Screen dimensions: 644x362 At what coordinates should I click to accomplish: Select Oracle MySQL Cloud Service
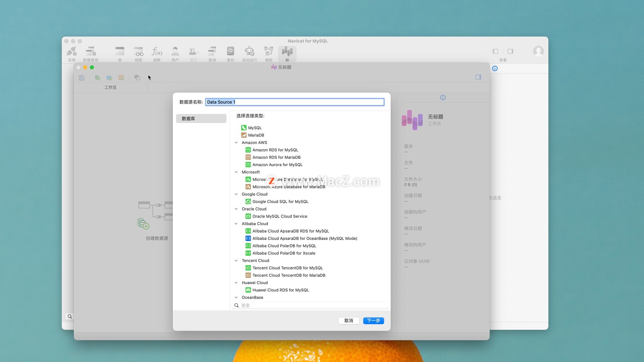click(276, 216)
